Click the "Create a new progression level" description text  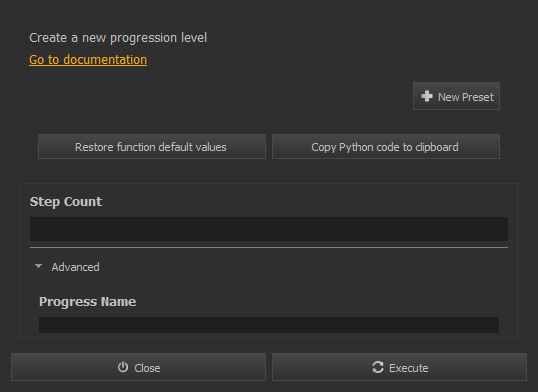[x=118, y=38]
